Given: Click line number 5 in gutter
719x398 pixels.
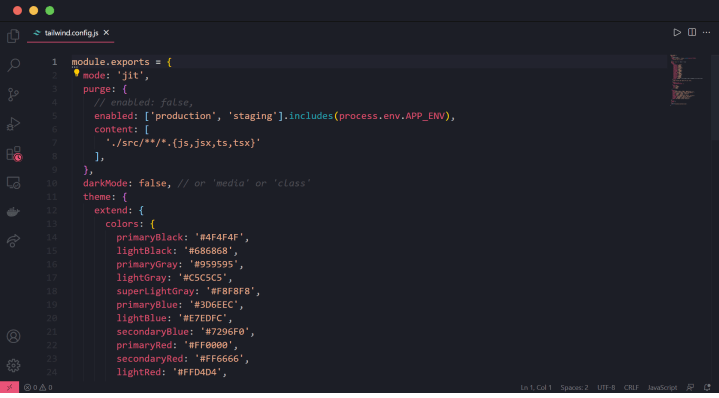Looking at the screenshot, I should [x=55, y=116].
